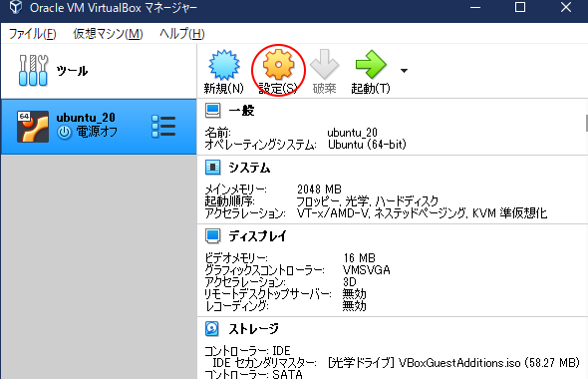Viewport: 588px width, 379px height.
Task: Click the コントローラー: SATA entry
Action: pyautogui.click(x=253, y=374)
